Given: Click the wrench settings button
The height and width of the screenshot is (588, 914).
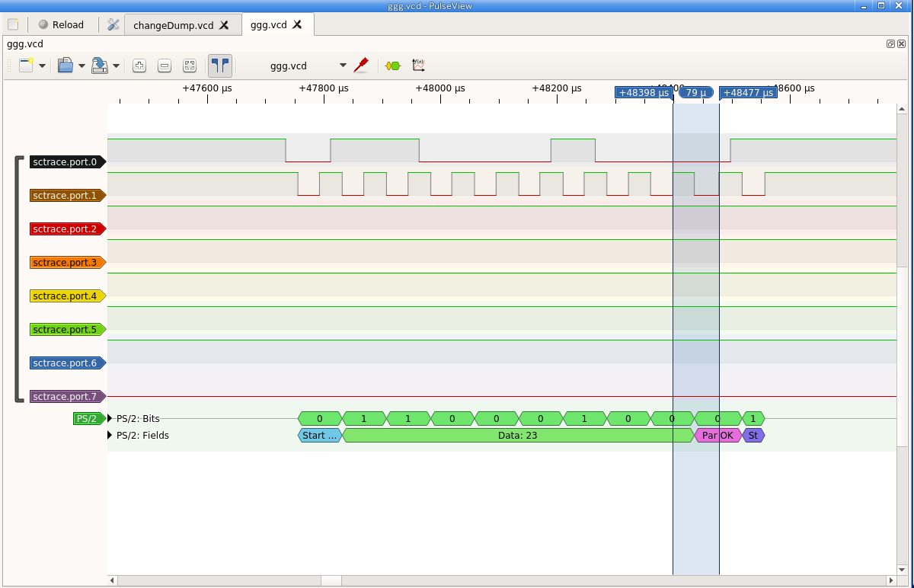Looking at the screenshot, I should [x=113, y=24].
